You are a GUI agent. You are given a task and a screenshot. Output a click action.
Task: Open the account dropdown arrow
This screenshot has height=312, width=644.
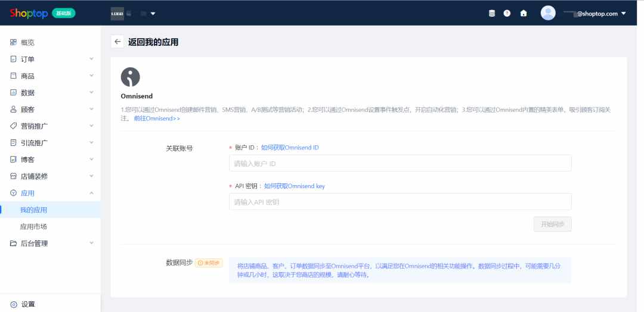pos(624,14)
